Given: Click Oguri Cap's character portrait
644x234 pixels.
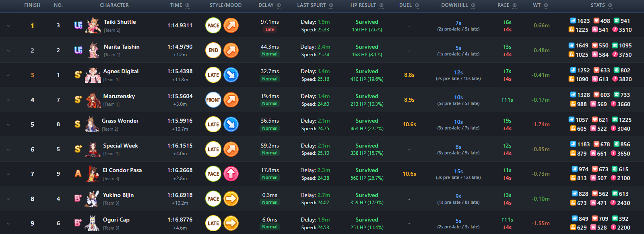Looking at the screenshot, I should click(x=92, y=223).
